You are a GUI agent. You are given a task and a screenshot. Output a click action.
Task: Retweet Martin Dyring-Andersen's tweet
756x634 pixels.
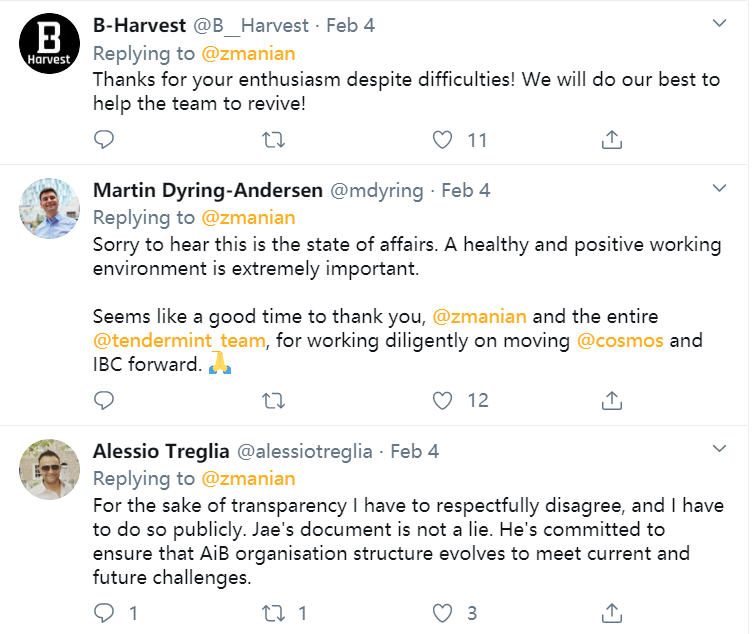point(272,401)
